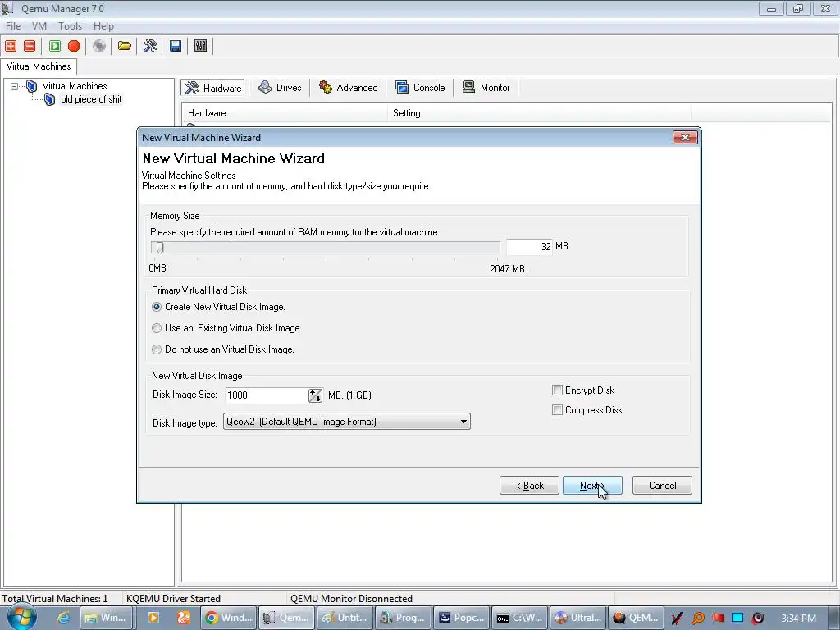Open the Windows Start orb

(x=21, y=617)
